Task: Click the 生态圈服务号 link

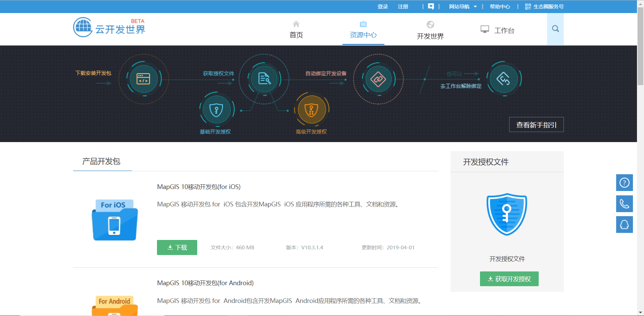Action: pyautogui.click(x=548, y=6)
